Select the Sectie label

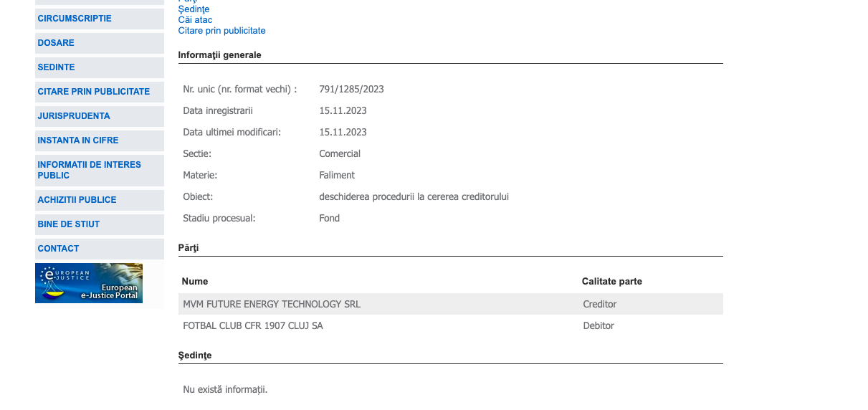(x=197, y=154)
